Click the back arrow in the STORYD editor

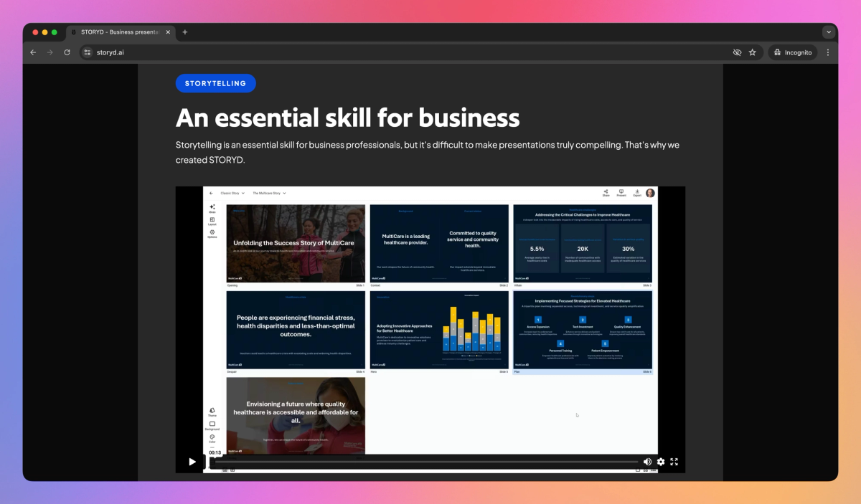click(212, 193)
